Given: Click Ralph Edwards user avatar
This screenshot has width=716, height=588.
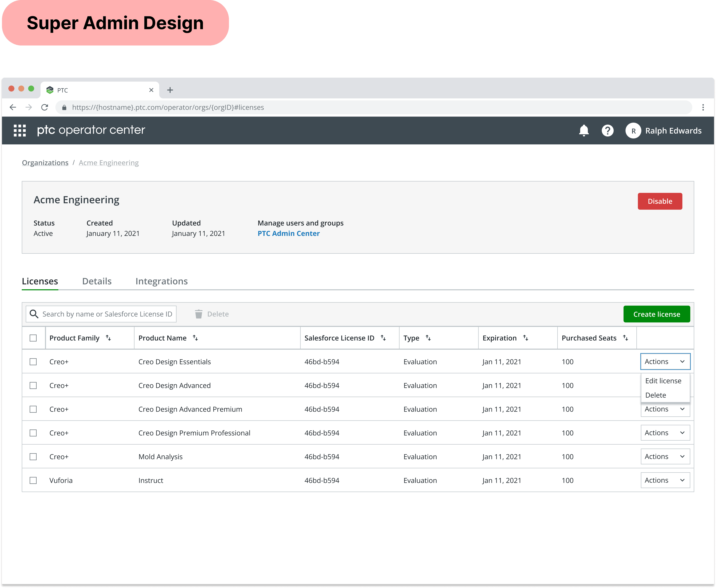Looking at the screenshot, I should pos(633,131).
